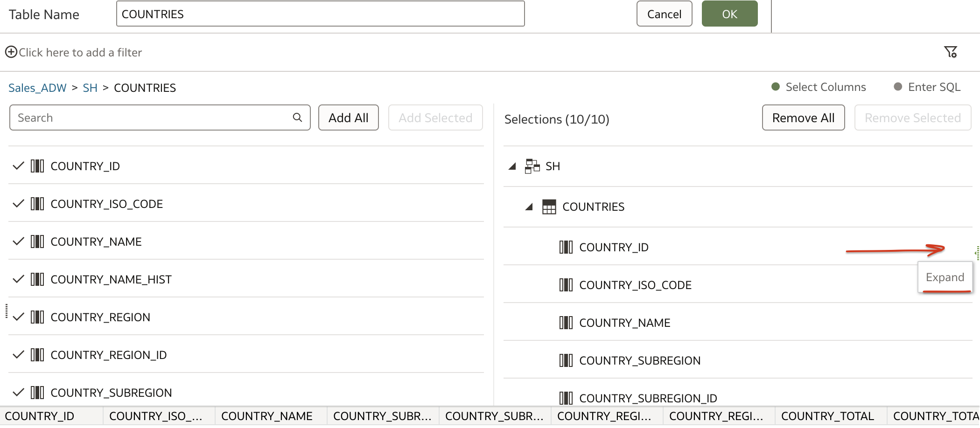Toggle checkmark for COUNTRY_ID in left list
The image size is (980, 428).
18,166
